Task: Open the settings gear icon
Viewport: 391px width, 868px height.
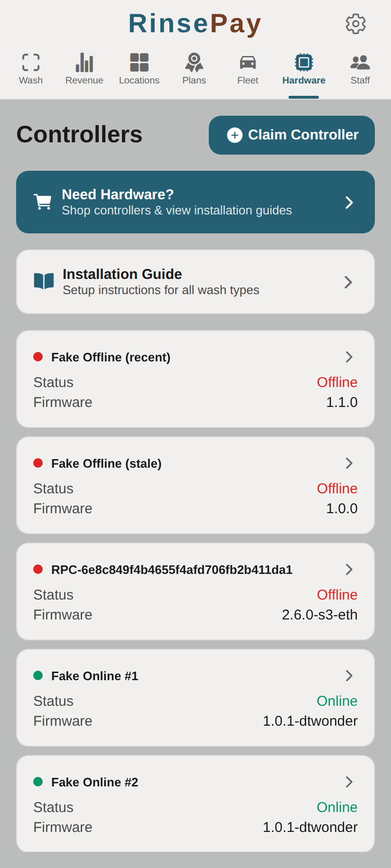Action: click(355, 24)
